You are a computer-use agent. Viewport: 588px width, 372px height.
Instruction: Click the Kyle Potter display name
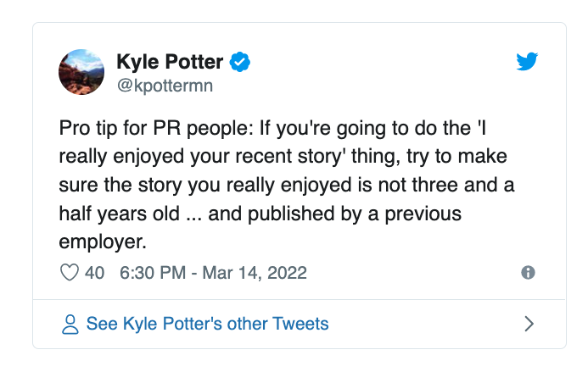click(170, 61)
